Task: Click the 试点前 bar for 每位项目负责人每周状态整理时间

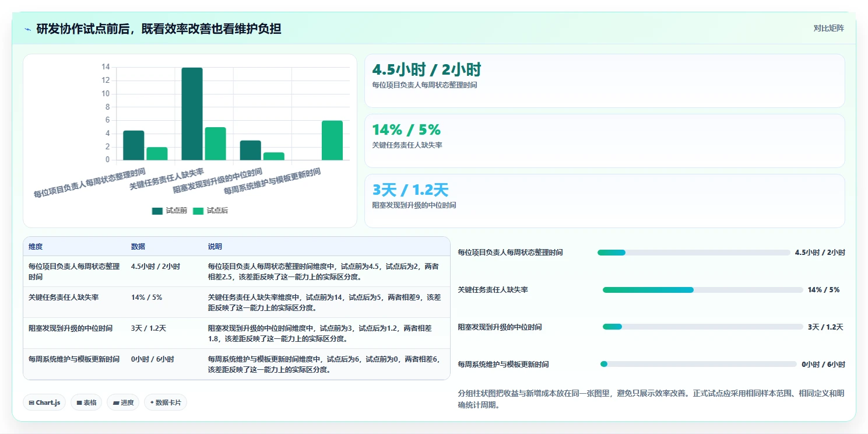Action: 133,145
